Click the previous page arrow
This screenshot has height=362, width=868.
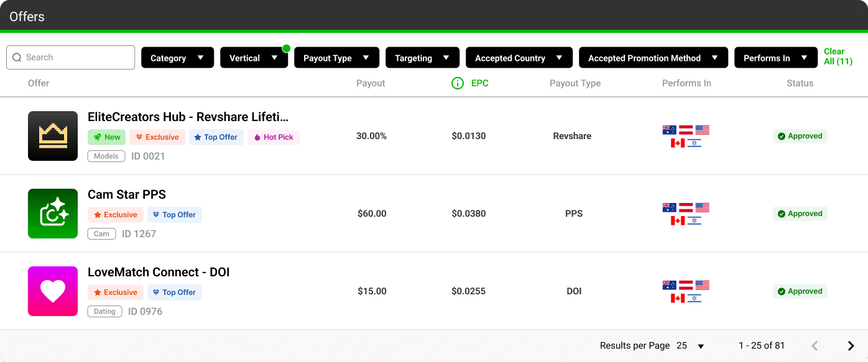815,346
